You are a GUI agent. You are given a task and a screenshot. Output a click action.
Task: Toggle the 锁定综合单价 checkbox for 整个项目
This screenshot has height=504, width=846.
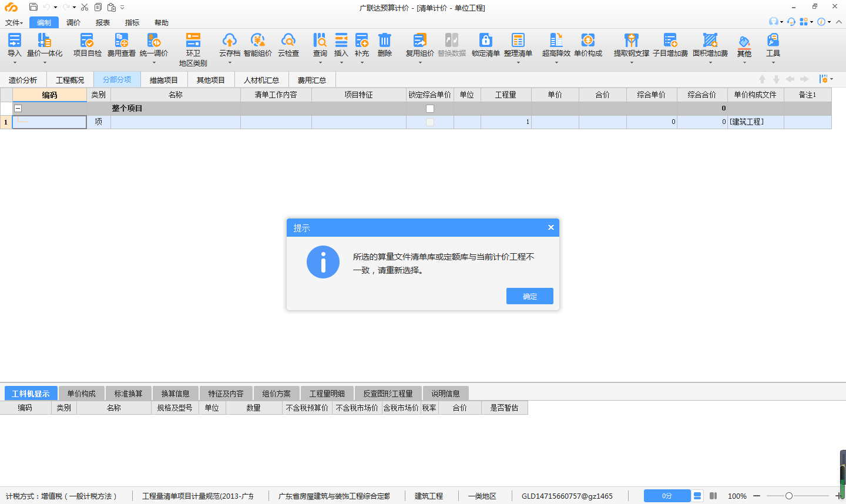(x=430, y=109)
